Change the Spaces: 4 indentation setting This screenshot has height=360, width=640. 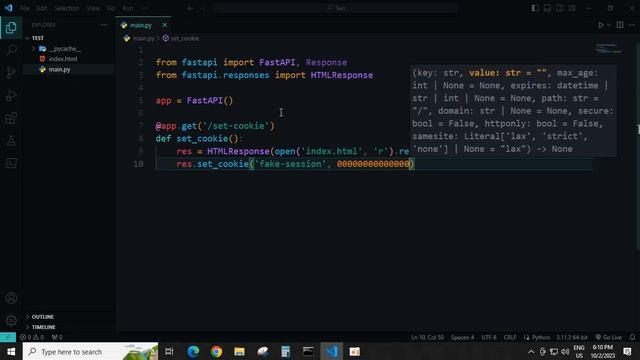pos(462,337)
